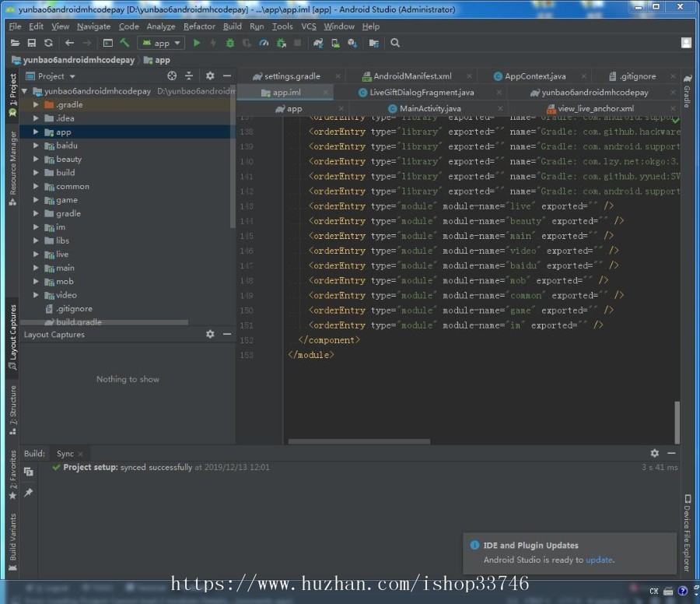Screen dimensions: 700x604
Task: Open the app run configuration dropdown
Action: tap(161, 44)
